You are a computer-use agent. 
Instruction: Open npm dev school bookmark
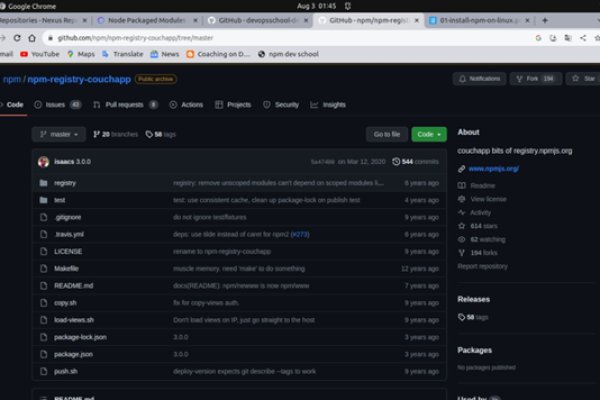pyautogui.click(x=288, y=54)
